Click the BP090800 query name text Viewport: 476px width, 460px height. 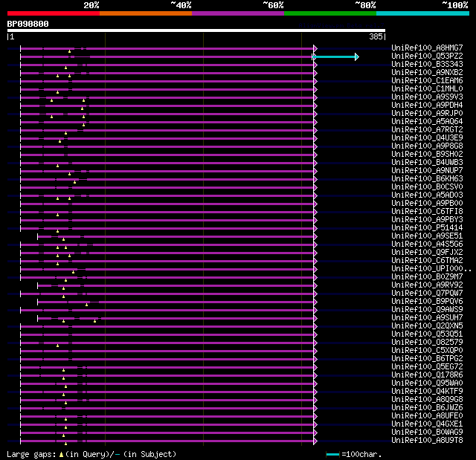pos(28,24)
